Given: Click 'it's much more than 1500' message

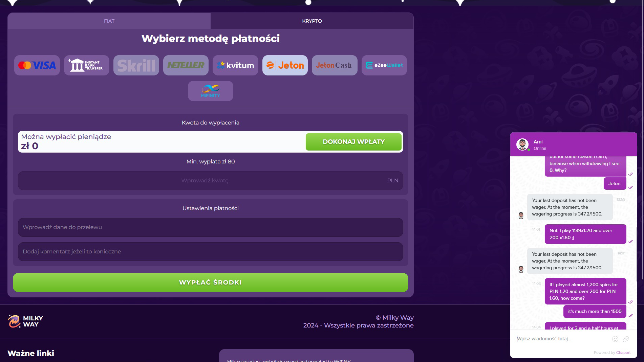Looking at the screenshot, I should [x=595, y=312].
